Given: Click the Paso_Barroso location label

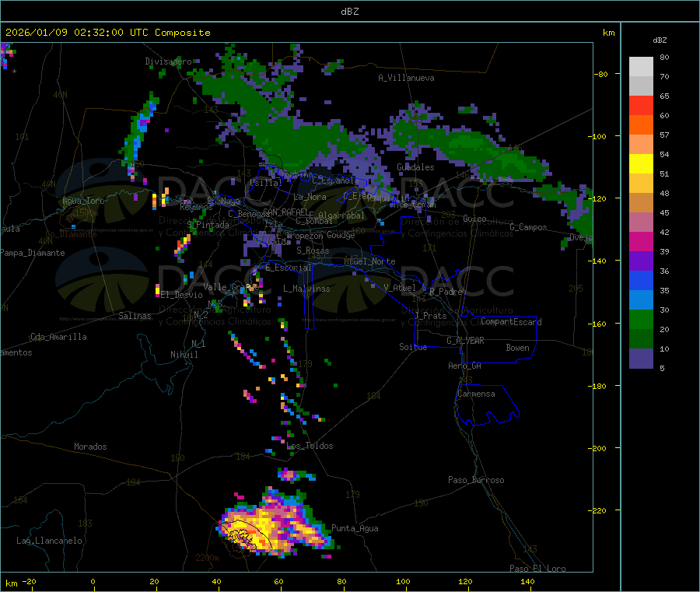Looking at the screenshot, I should (476, 480).
